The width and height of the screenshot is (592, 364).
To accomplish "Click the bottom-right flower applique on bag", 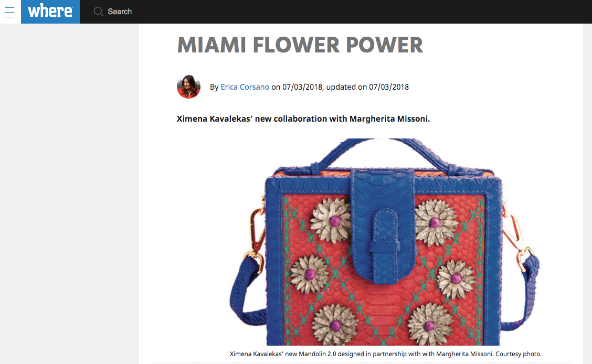I will coord(430,325).
